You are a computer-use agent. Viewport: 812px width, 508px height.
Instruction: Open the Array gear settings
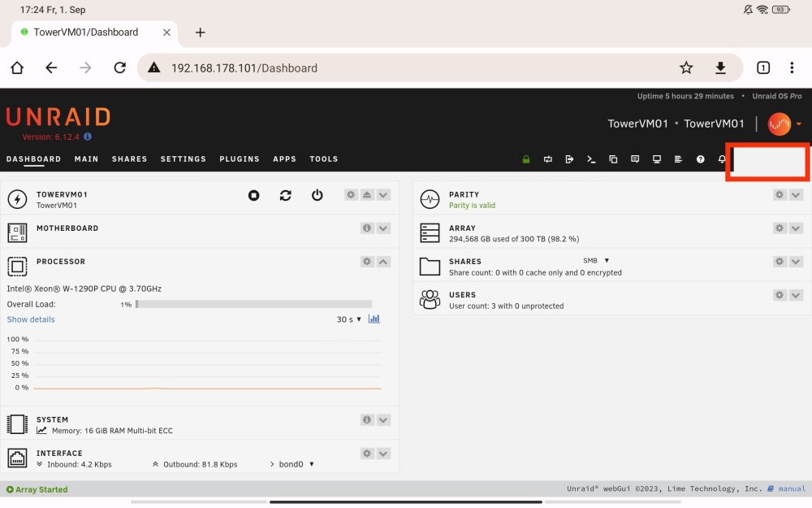pyautogui.click(x=780, y=228)
